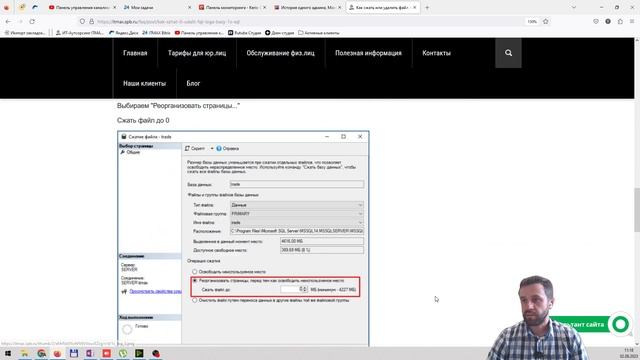Open the purple OneNote taskbar icon
640x360 pixels.
click(x=90, y=353)
